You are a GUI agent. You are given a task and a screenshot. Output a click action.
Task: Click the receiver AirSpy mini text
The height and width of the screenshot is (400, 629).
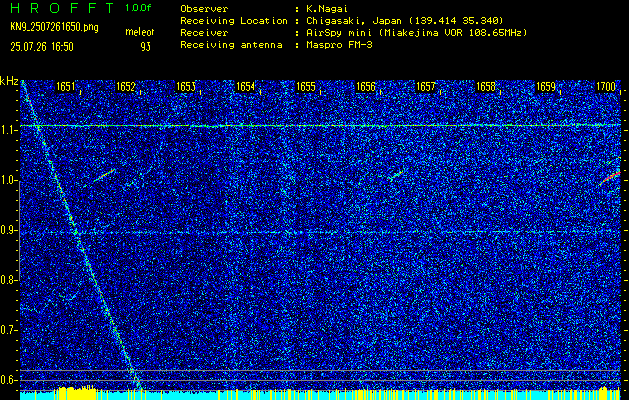pos(415,33)
